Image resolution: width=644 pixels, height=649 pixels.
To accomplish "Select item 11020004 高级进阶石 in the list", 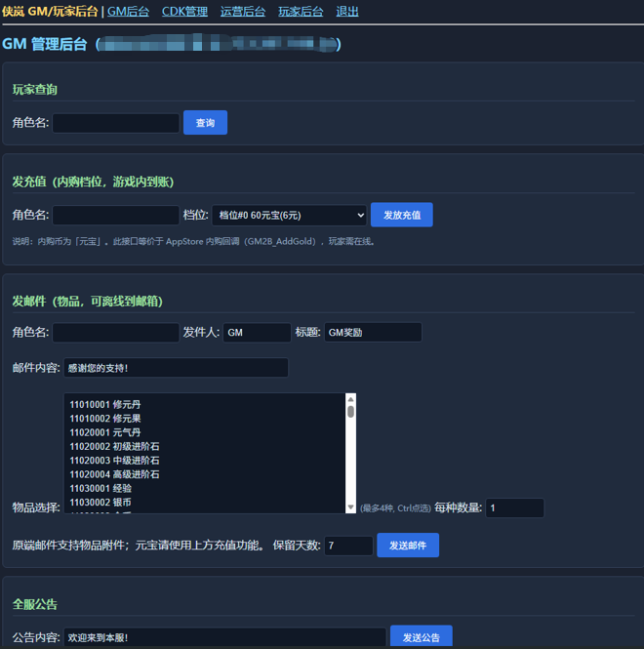I will tap(205, 474).
